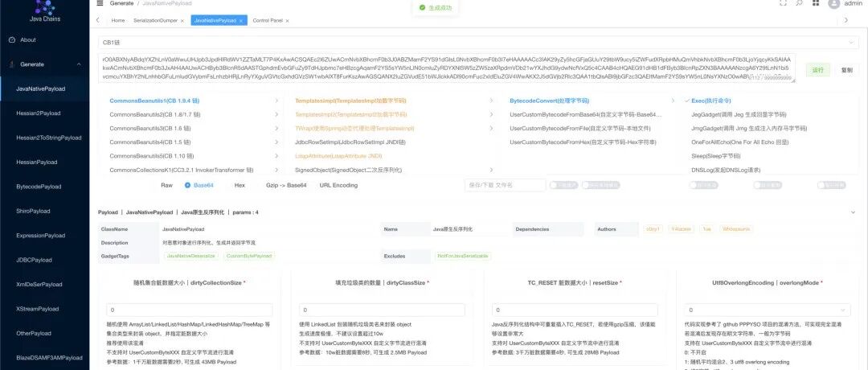This screenshot has width=868, height=370.
Task: Open BytecodePayload in the sidebar
Action: [x=39, y=187]
